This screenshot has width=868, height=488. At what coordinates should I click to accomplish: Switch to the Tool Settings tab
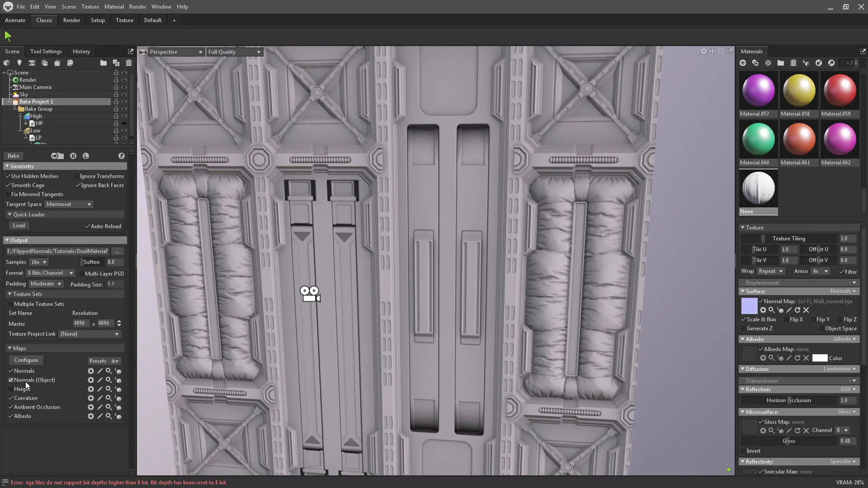(x=46, y=52)
